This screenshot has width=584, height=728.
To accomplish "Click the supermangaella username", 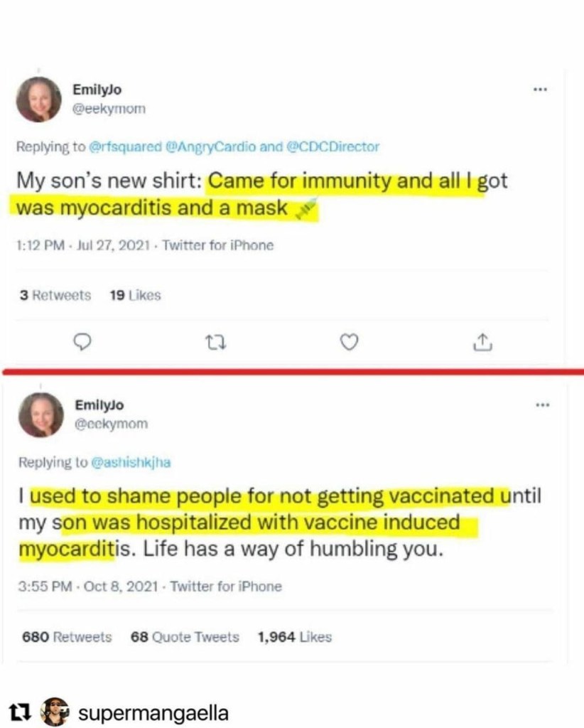I will click(153, 712).
